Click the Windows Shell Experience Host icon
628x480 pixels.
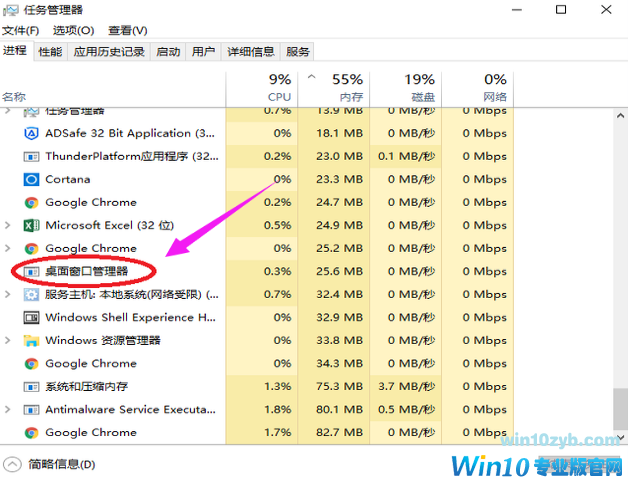pyautogui.click(x=31, y=318)
